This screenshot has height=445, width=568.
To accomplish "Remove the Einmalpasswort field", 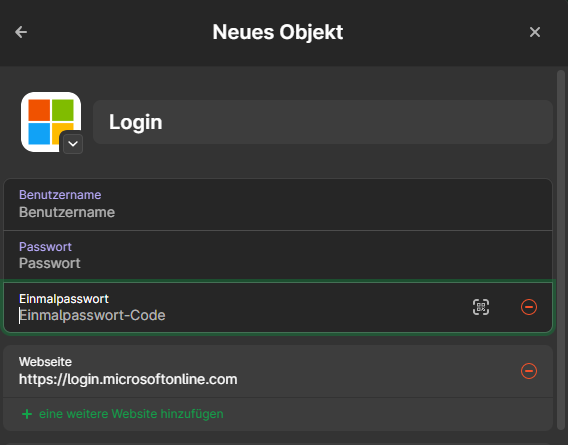I will click(529, 307).
